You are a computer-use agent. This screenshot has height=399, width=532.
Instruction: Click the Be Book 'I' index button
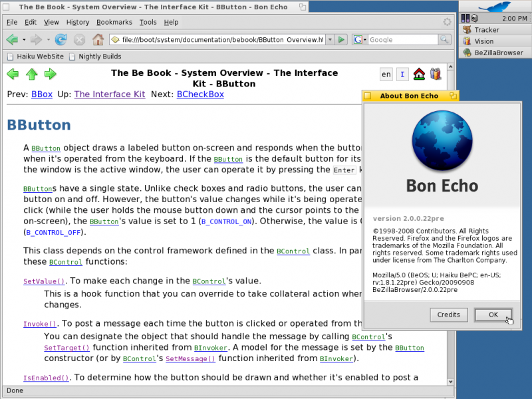[x=402, y=74]
